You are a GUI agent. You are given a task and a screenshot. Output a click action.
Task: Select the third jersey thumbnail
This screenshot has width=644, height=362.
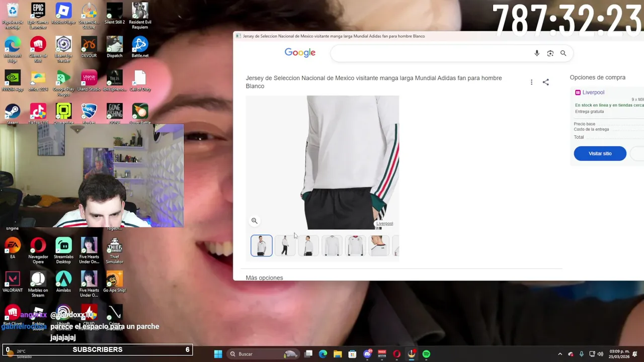[x=308, y=246]
